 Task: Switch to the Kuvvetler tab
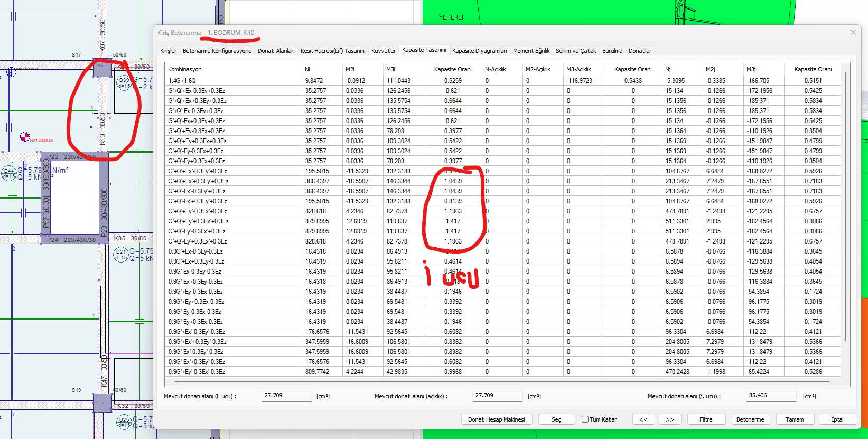point(383,51)
